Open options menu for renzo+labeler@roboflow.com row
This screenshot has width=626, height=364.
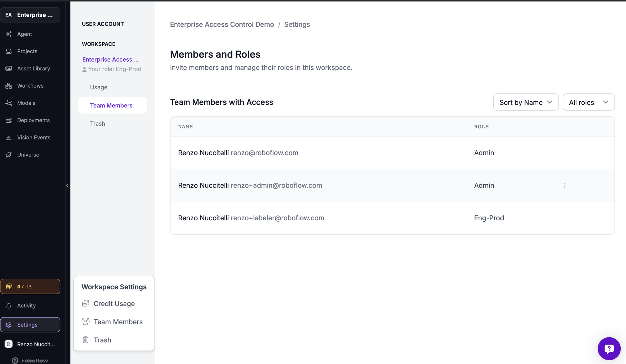tap(565, 218)
